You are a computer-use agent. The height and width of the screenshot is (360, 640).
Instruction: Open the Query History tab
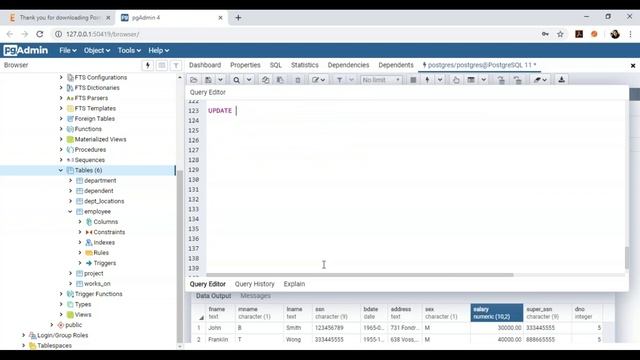[255, 284]
